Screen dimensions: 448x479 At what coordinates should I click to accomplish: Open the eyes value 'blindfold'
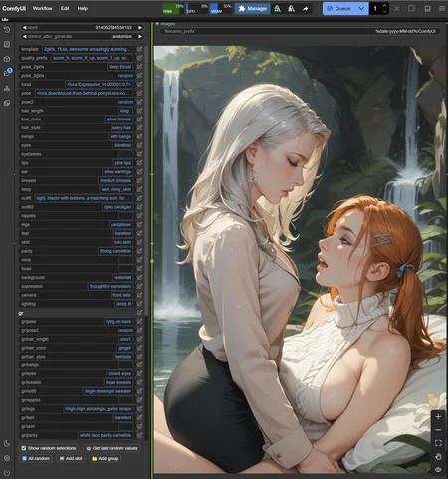click(122, 145)
